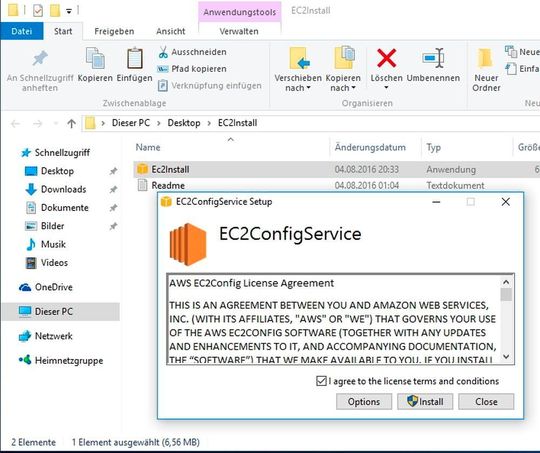The image size is (540, 453).
Task: Click the new folder quick access icon
Action: [x=55, y=11]
